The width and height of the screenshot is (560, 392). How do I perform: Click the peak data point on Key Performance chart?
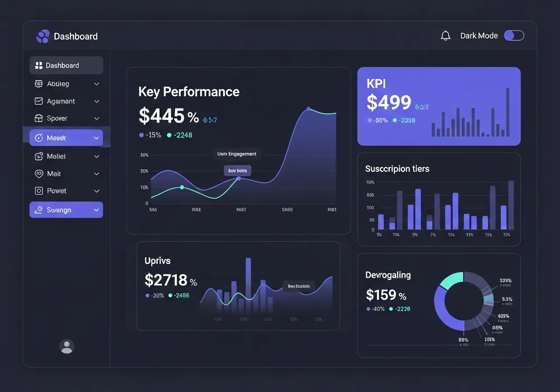click(x=308, y=109)
